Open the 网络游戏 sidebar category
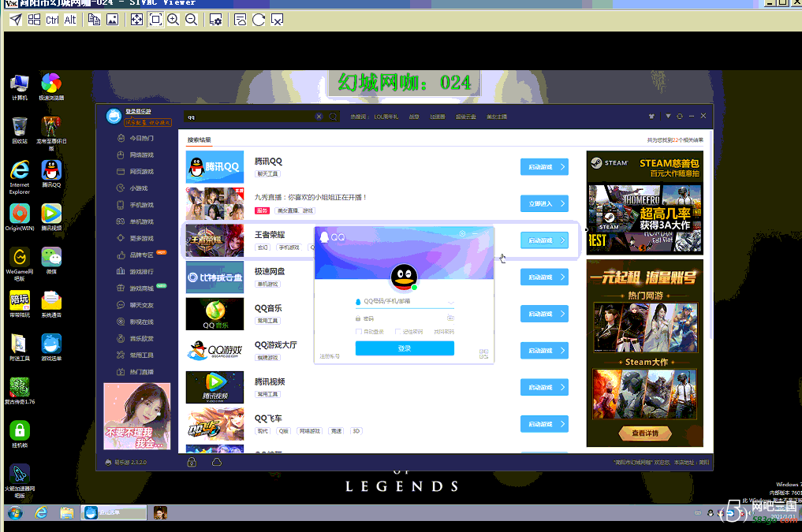This screenshot has width=802, height=532. tap(136, 154)
